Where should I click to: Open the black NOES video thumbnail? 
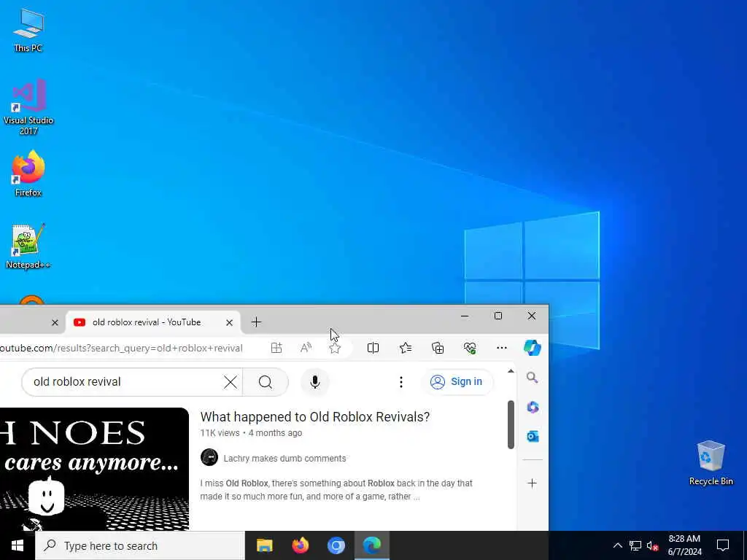tap(94, 469)
